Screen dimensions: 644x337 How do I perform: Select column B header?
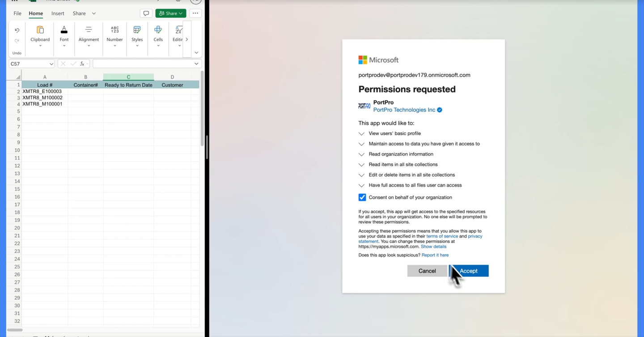point(85,77)
